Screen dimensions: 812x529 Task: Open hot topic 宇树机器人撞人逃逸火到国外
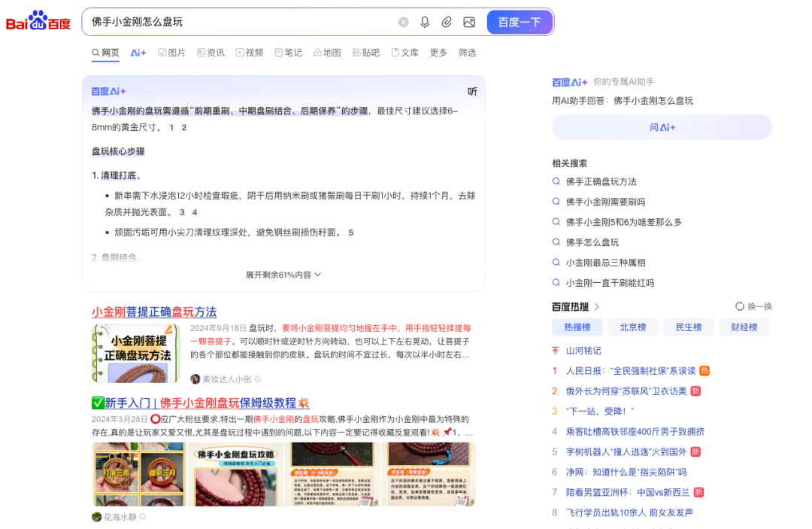tap(626, 451)
